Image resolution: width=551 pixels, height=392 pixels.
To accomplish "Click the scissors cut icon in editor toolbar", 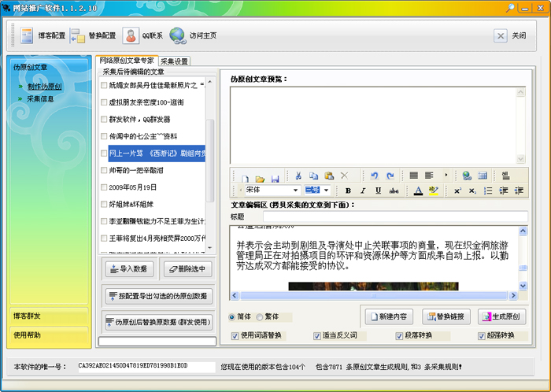I will coord(298,176).
